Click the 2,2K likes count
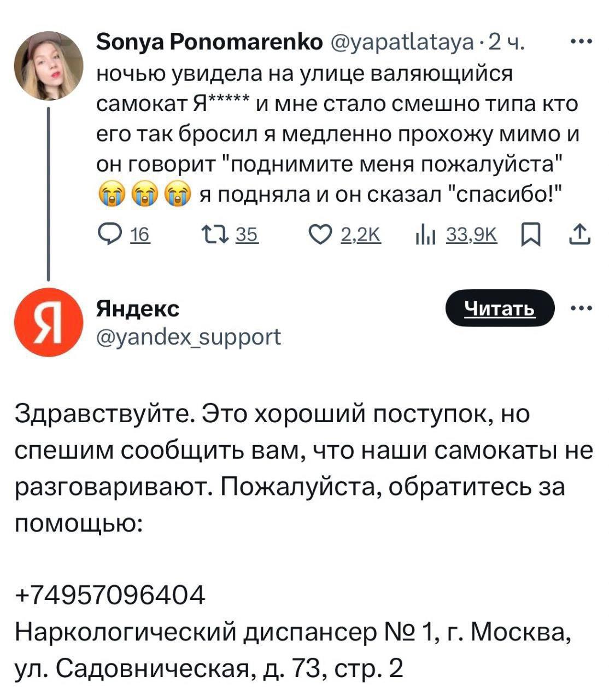This screenshot has width=609, height=700. pyautogui.click(x=360, y=235)
